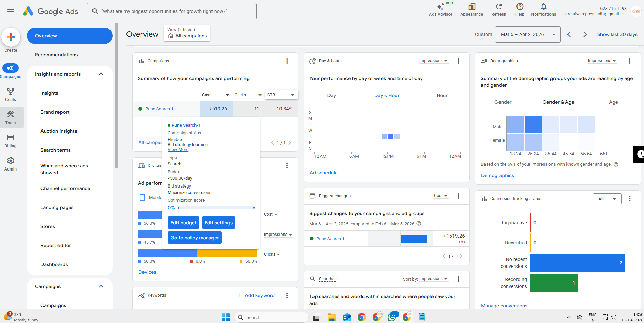This screenshot has height=323, width=644.
Task: Click the optimization score progress bar
Action: [x=216, y=208]
